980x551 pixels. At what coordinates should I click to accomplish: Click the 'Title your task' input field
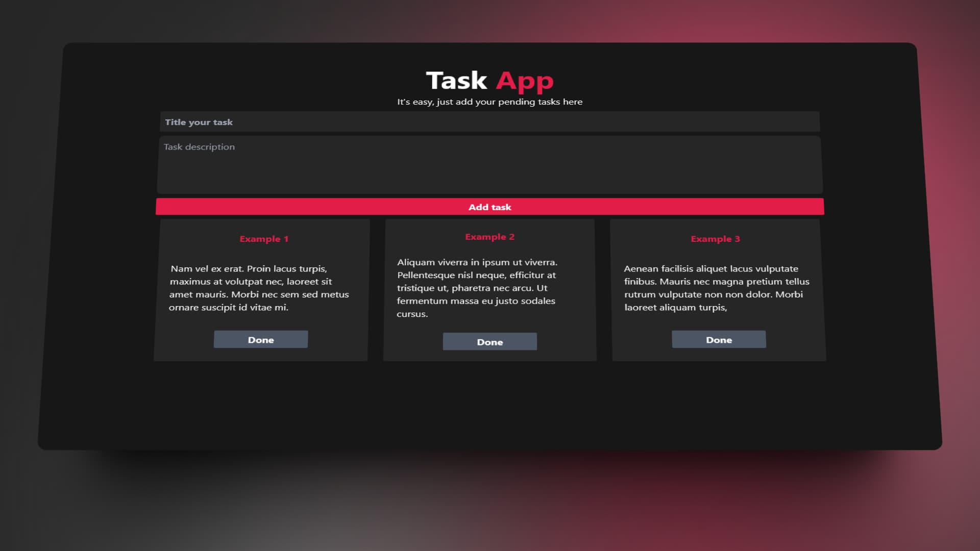[x=489, y=122]
